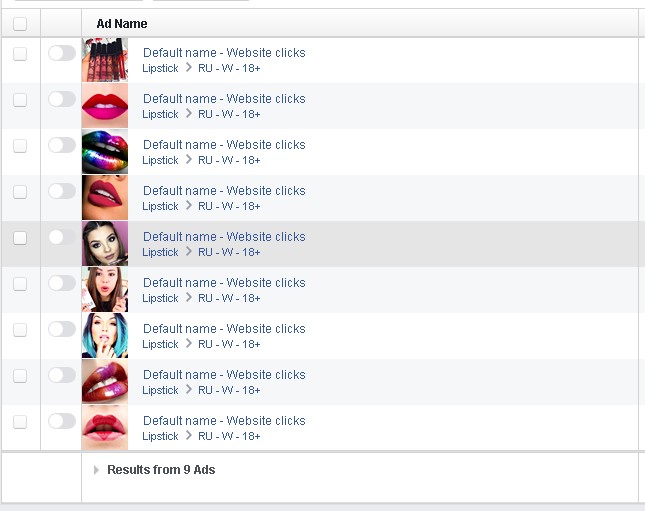
Task: Toggle on the matte berry lips ad switch
Action: pos(62,191)
